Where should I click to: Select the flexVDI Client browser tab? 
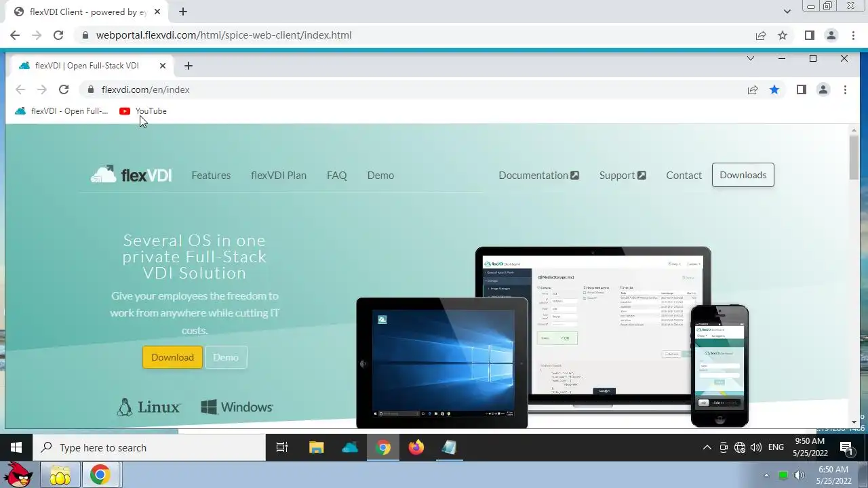[x=87, y=12]
